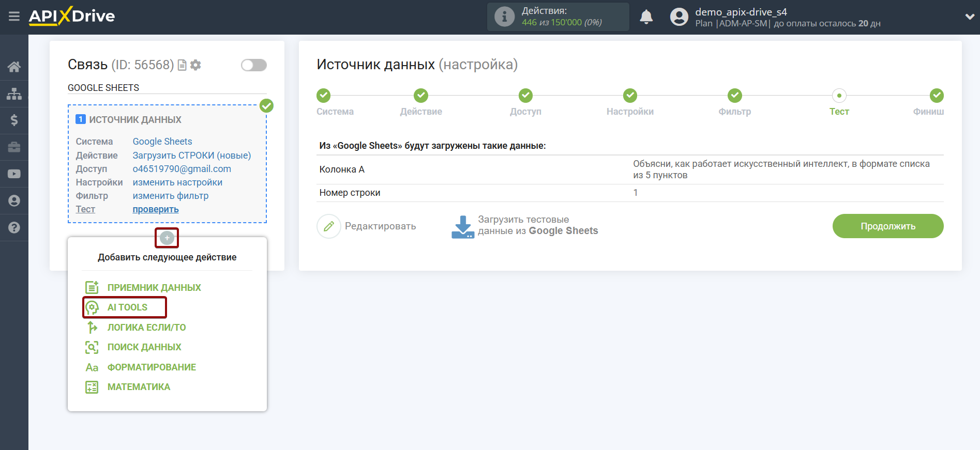The width and height of the screenshot is (980, 450).
Task: Click Google Sheets system link
Action: (x=162, y=142)
